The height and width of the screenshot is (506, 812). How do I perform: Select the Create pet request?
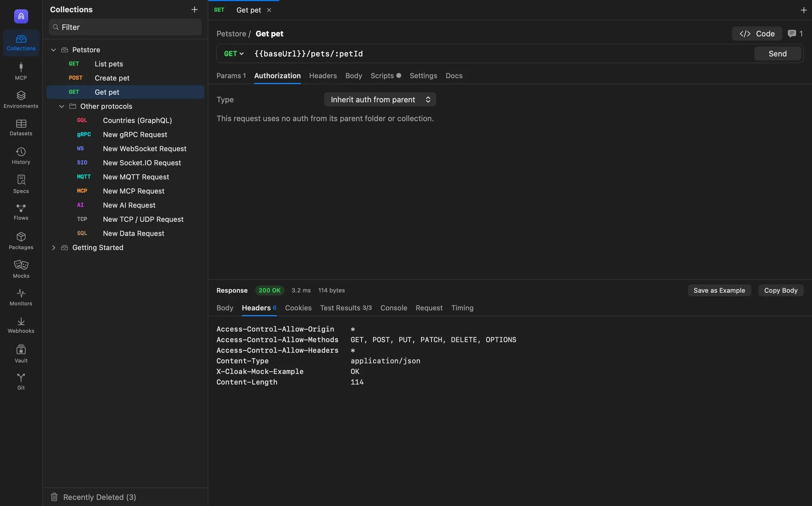point(125,78)
